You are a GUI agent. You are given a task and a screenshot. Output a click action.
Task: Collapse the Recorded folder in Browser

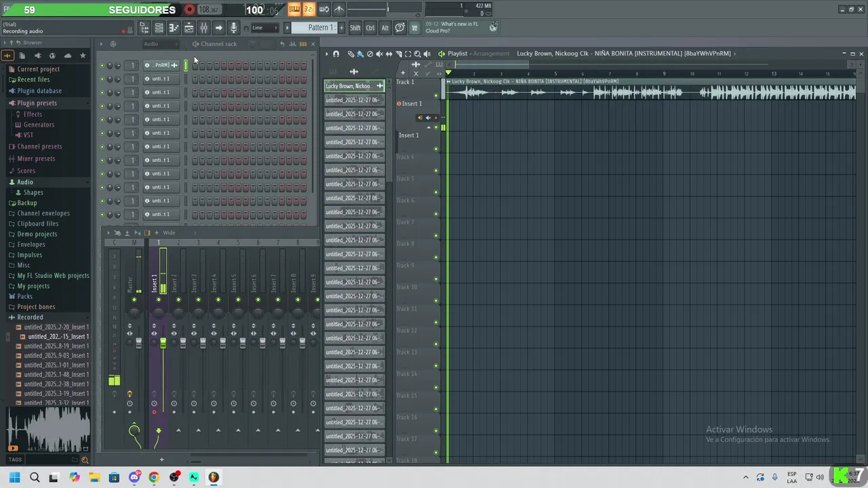[x=30, y=317]
